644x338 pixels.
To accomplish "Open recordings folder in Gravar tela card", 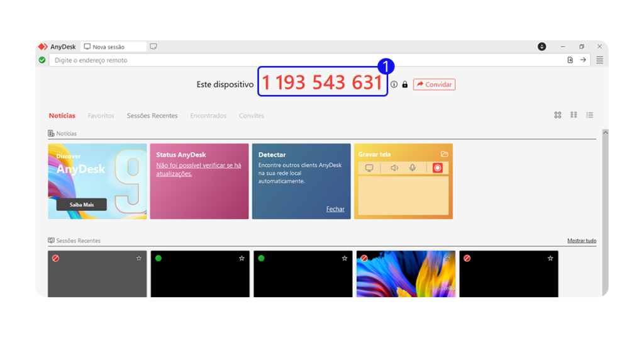I will coord(445,154).
